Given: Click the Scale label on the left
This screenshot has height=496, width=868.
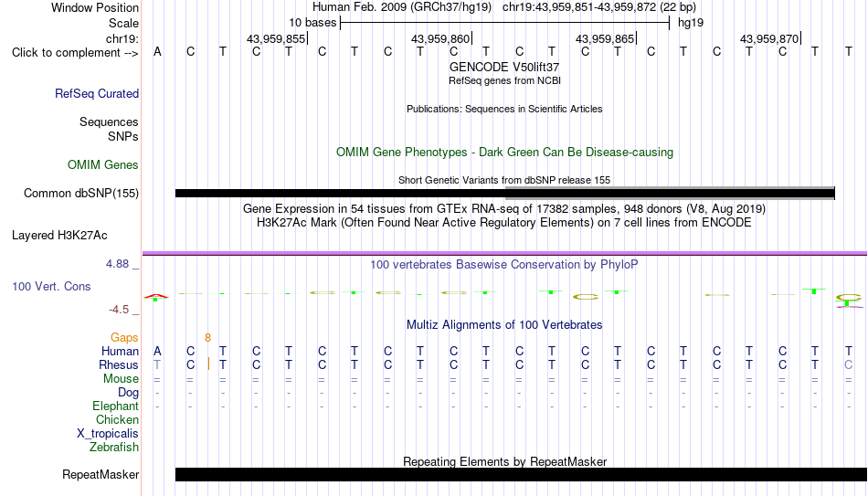Looking at the screenshot, I should [124, 23].
